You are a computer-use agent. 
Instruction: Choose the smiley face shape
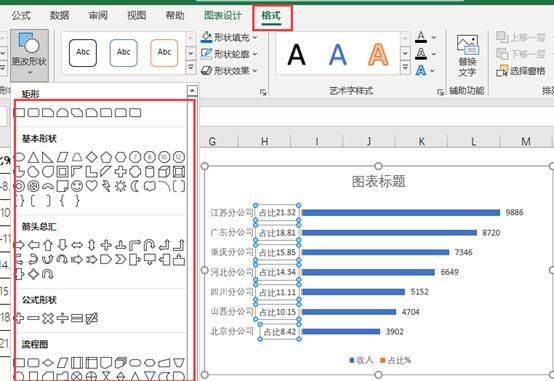point(77,186)
